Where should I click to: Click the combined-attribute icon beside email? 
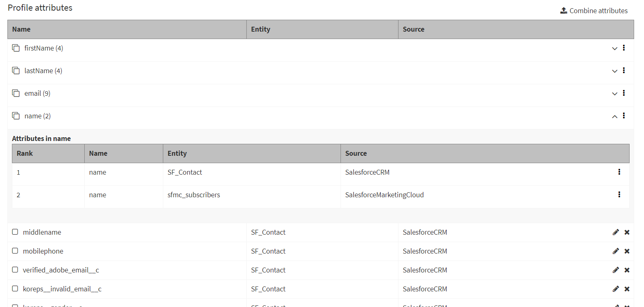[x=16, y=93]
